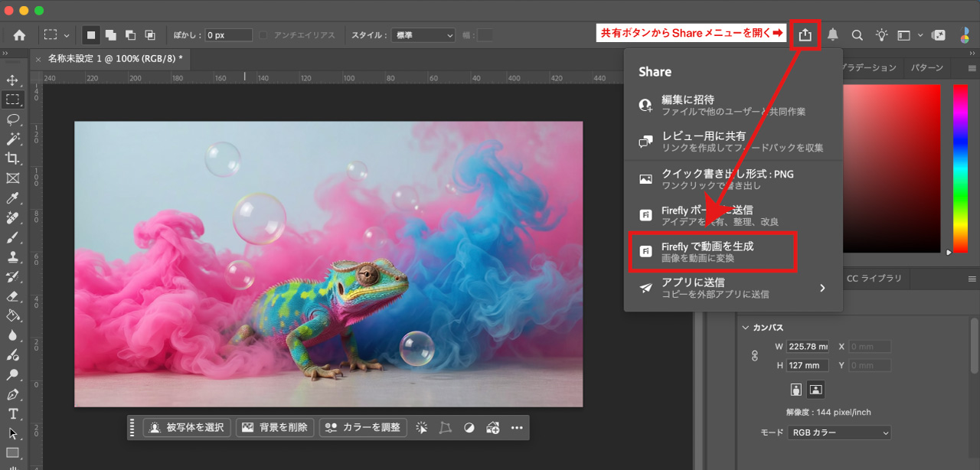This screenshot has width=980, height=470.
Task: Toggle the portrait canvas orientation button
Action: pos(796,389)
